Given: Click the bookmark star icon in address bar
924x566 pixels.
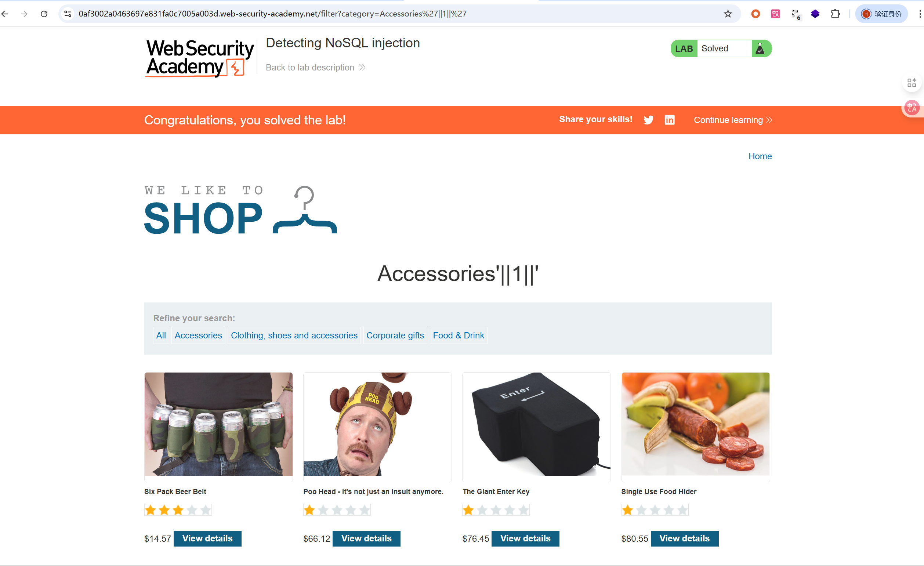Looking at the screenshot, I should (x=728, y=14).
